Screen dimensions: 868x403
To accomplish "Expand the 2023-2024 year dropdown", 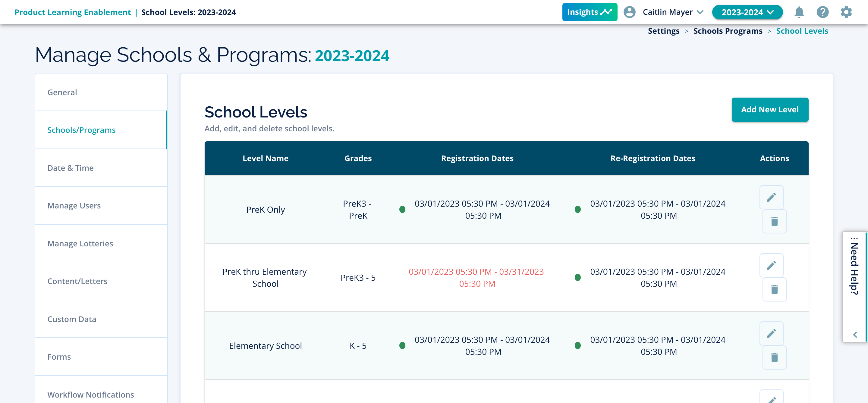I will point(747,12).
